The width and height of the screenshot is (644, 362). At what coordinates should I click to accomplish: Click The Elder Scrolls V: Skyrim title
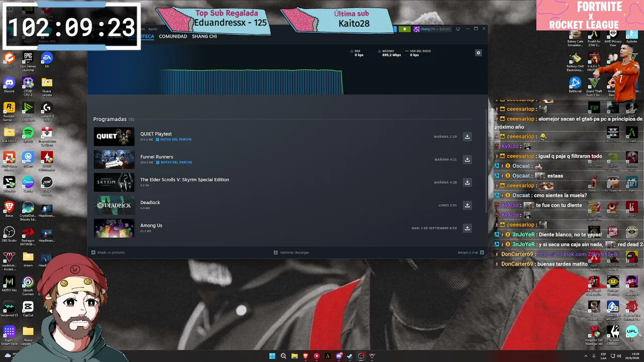(185, 179)
